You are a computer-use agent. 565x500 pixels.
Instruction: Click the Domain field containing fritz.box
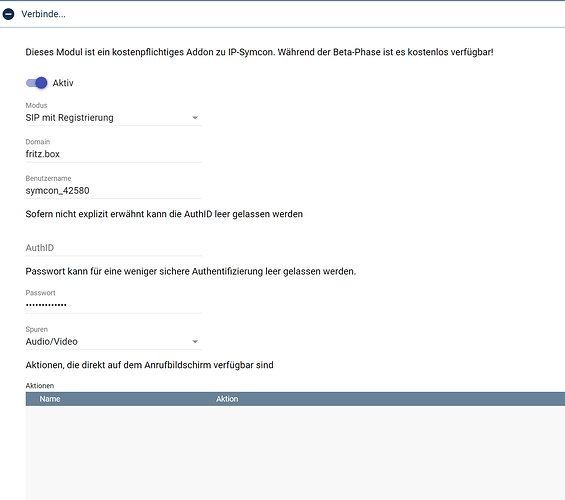(x=114, y=154)
